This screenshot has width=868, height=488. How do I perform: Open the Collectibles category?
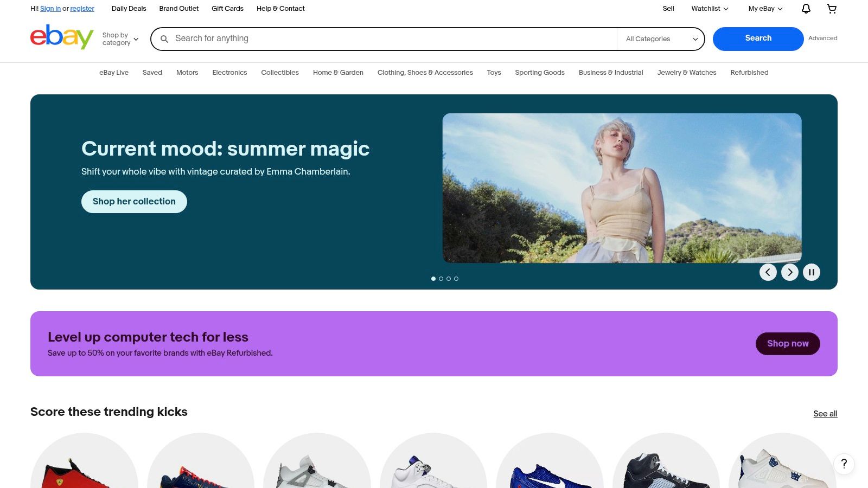coord(280,73)
